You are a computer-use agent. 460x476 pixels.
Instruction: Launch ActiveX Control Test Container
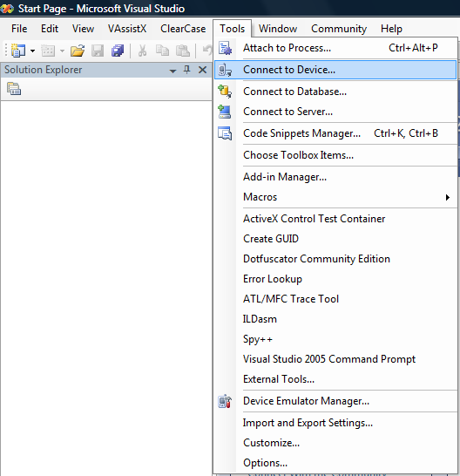[335, 219]
